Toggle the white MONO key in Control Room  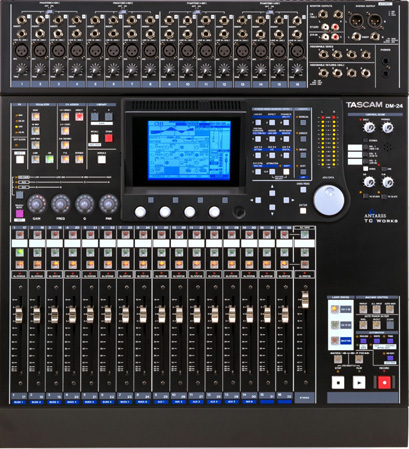pos(366,169)
